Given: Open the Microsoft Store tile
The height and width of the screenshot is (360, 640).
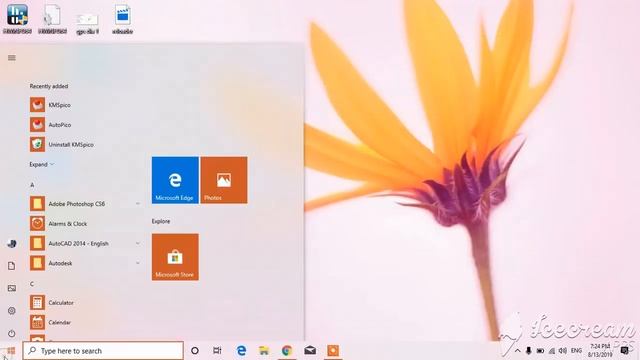Looking at the screenshot, I should [175, 257].
